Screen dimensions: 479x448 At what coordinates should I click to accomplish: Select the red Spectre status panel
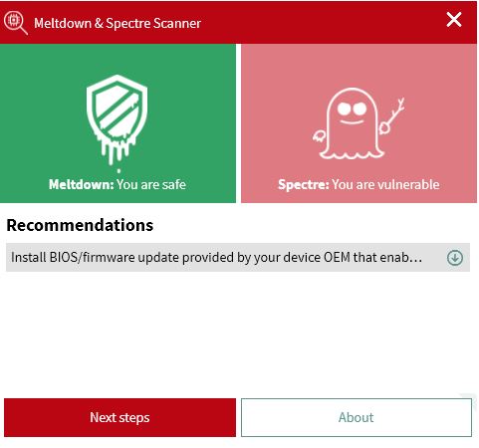pos(359,123)
